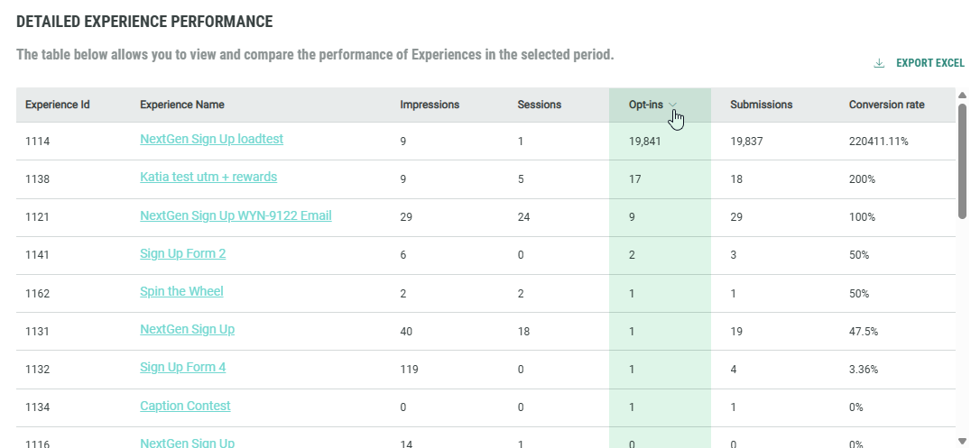Image resolution: width=980 pixels, height=448 pixels.
Task: Sort table by Sessions column
Action: click(539, 105)
